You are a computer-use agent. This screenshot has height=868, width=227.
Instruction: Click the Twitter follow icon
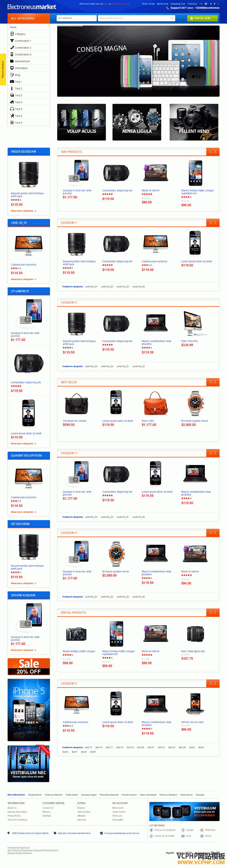click(151, 836)
